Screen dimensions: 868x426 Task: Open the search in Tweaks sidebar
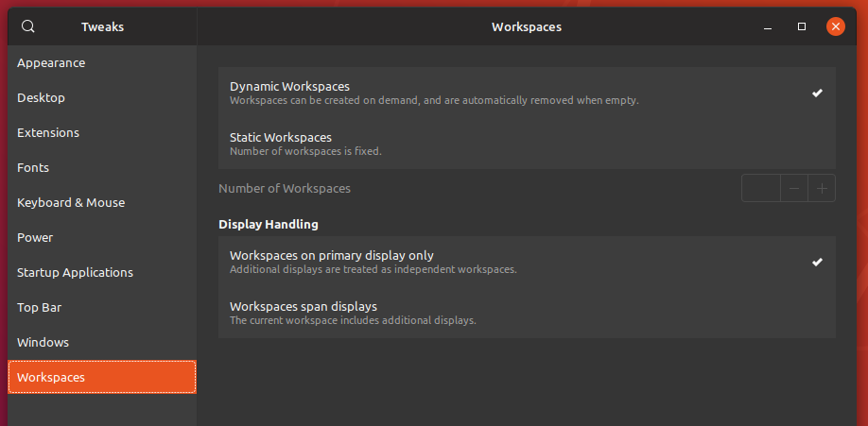tap(28, 26)
